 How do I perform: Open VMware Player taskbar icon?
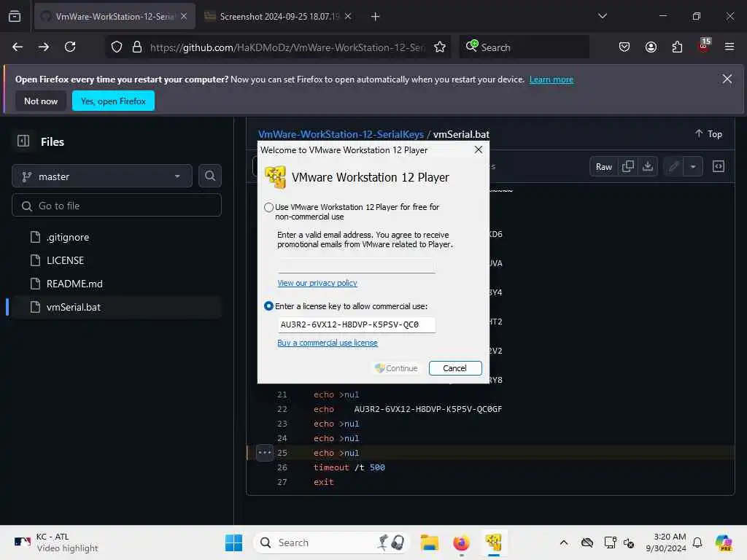click(x=494, y=542)
